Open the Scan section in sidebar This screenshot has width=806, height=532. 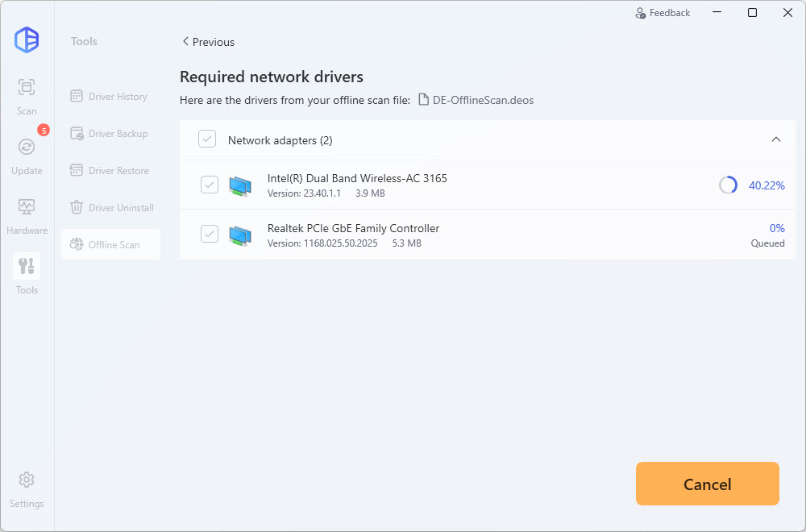coord(27,95)
